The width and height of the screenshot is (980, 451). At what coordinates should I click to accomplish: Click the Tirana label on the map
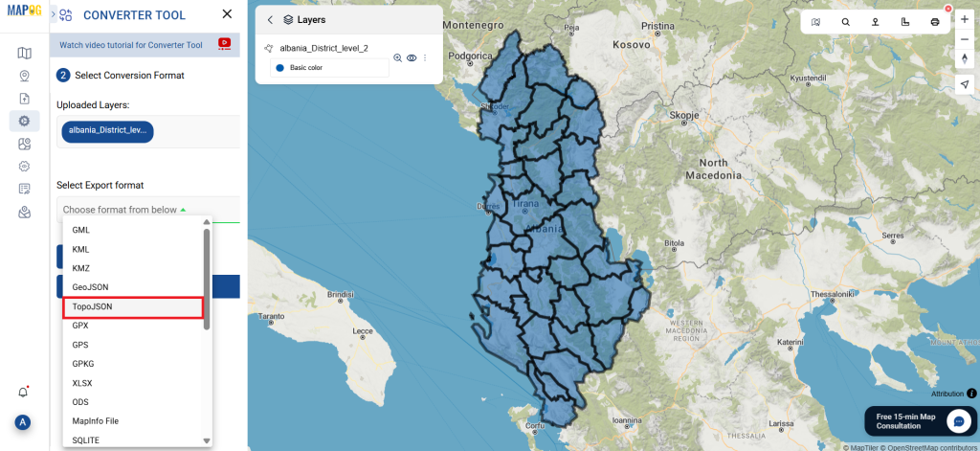[525, 204]
